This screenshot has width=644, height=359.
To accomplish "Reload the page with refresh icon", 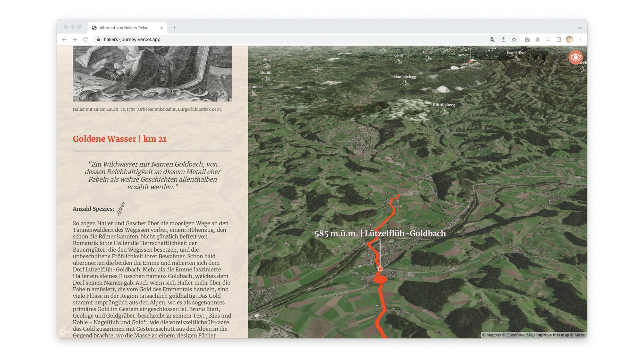I will coord(85,39).
